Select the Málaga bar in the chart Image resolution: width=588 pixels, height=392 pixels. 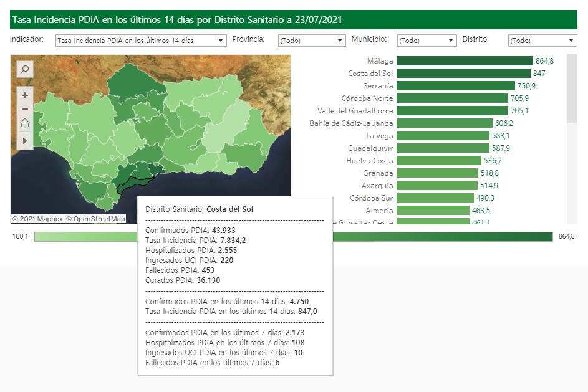(465, 60)
